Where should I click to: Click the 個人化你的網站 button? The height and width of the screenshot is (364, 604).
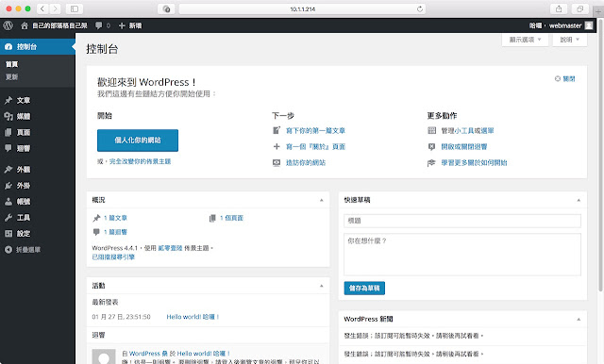[x=138, y=141]
